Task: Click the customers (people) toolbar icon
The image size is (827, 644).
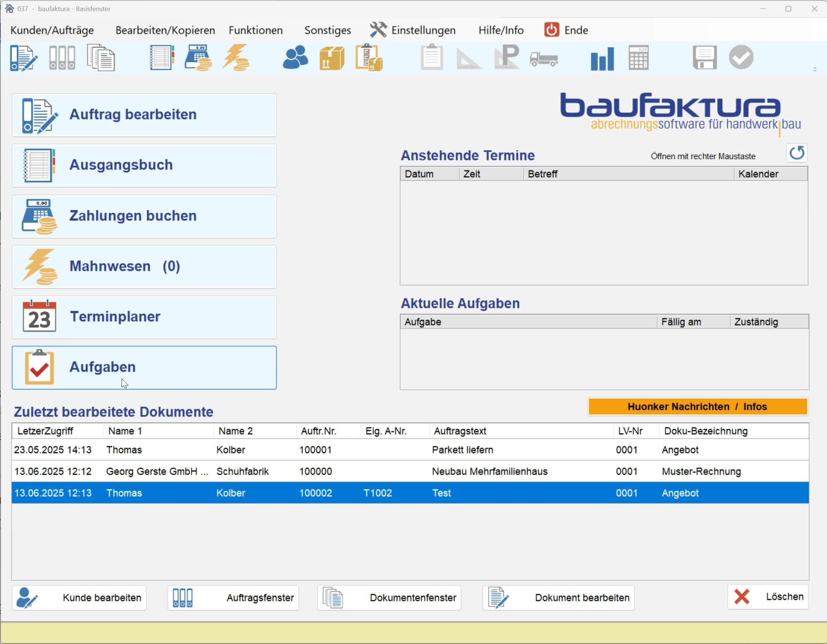Action: (x=295, y=58)
